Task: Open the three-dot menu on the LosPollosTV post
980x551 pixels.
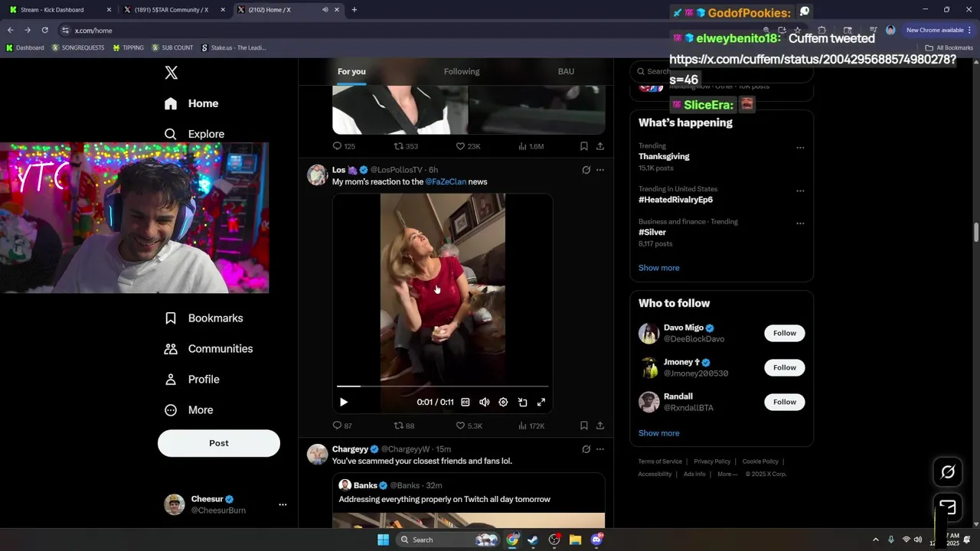Action: (x=600, y=170)
